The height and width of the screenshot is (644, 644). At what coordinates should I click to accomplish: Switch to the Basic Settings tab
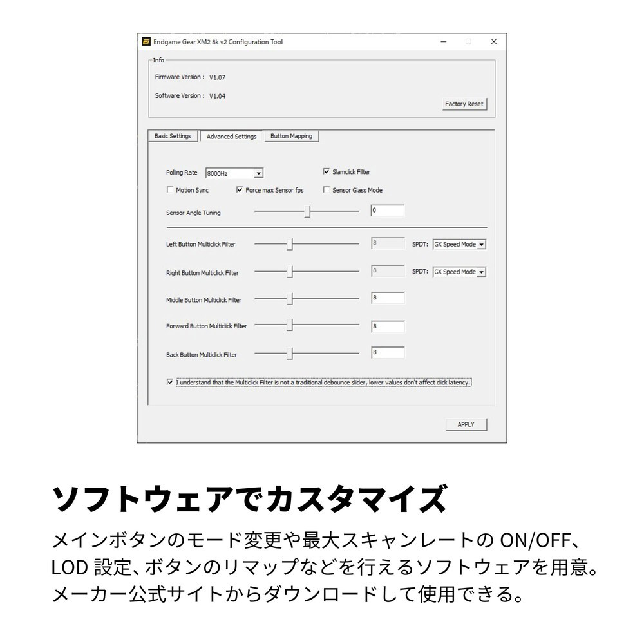click(x=173, y=137)
